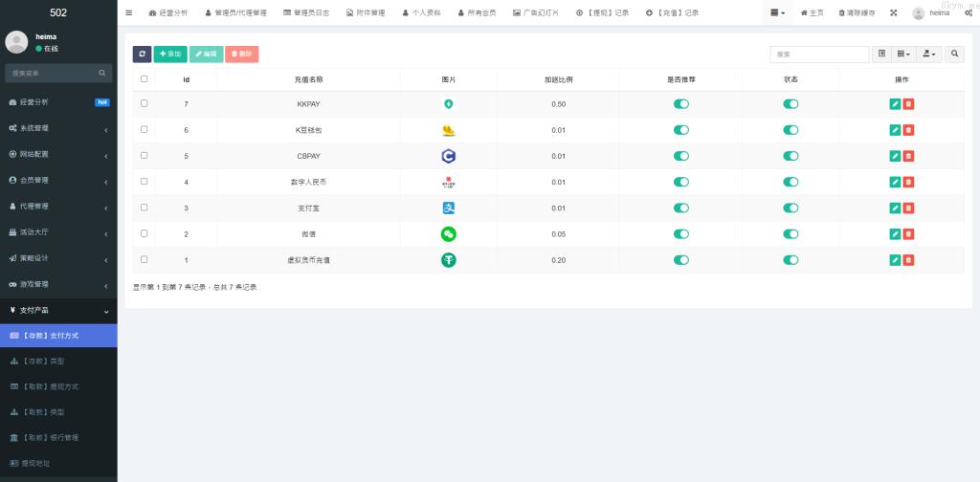980x482 pixels.
Task: Check the select-all checkbox in table header
Action: 145,79
